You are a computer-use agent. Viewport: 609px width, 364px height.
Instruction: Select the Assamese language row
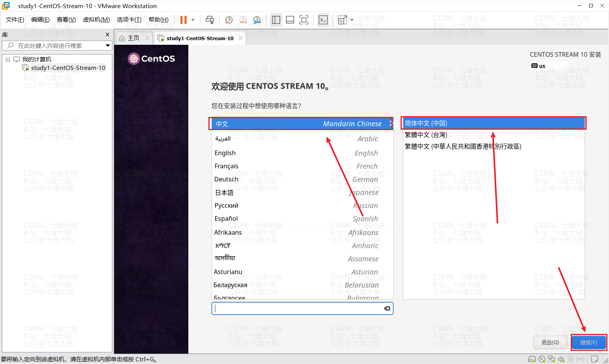pos(302,259)
